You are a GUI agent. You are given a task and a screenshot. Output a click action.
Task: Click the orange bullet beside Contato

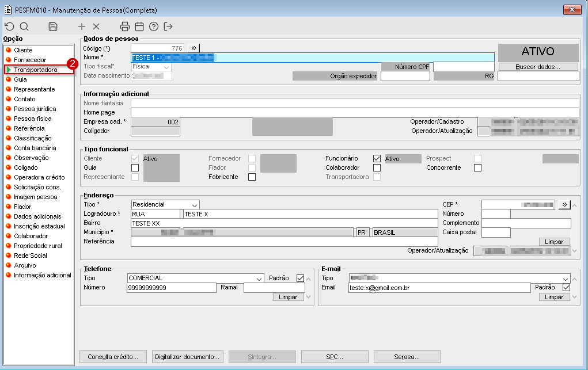pos(9,98)
